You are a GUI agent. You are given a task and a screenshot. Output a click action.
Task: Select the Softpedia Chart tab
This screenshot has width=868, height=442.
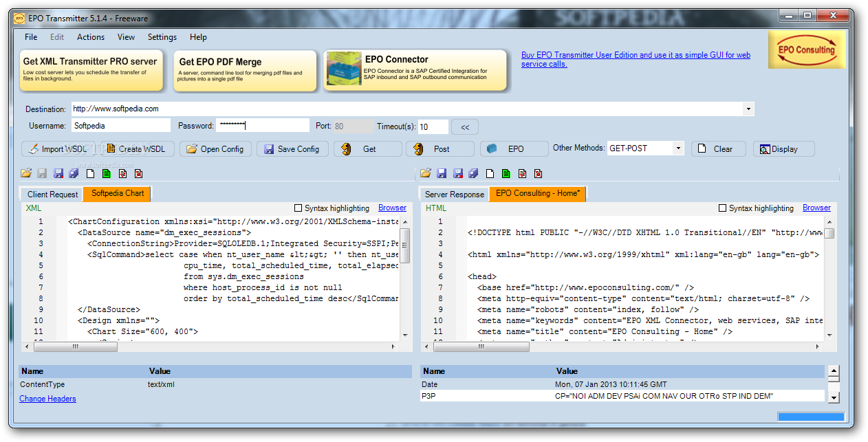[x=118, y=193]
